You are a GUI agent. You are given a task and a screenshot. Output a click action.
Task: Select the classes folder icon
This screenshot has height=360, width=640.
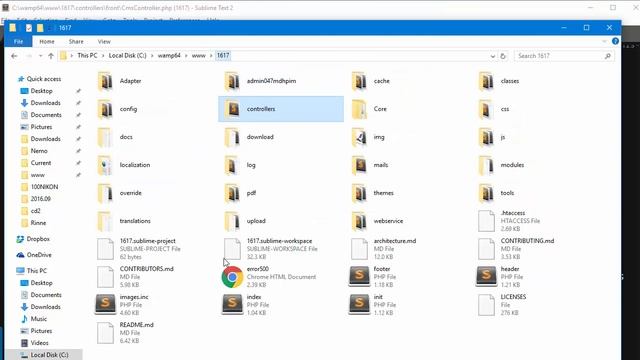click(x=486, y=81)
